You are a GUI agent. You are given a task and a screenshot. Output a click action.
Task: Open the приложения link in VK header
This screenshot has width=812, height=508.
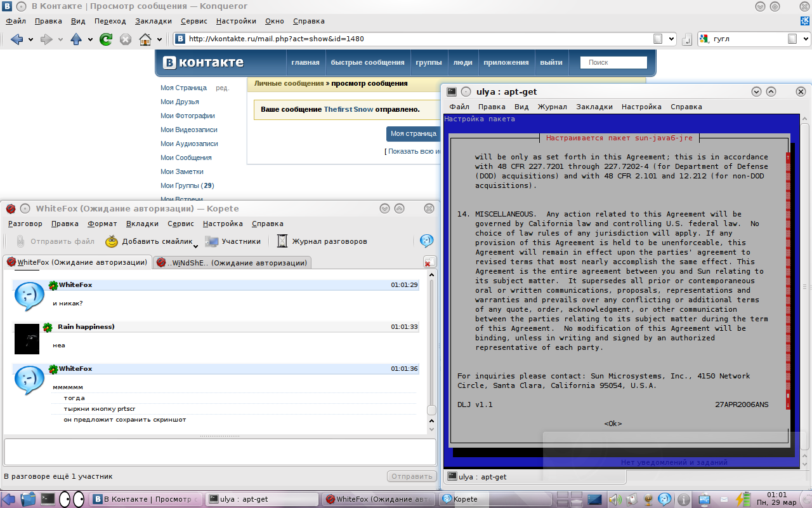(506, 62)
